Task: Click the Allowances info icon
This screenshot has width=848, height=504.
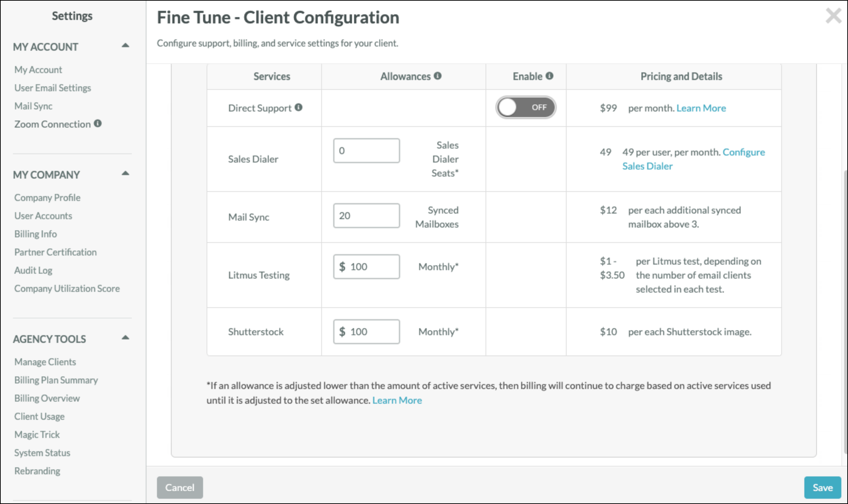Action: pos(438,76)
